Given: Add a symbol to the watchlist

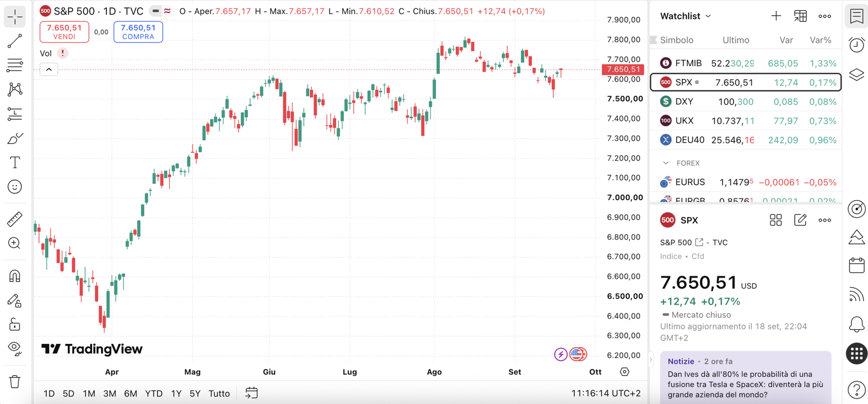Looking at the screenshot, I should point(776,16).
